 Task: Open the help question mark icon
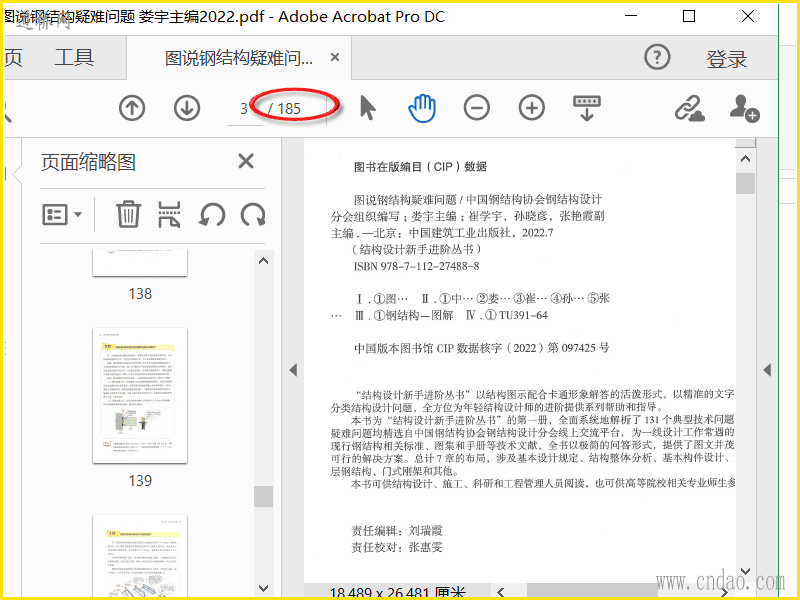(657, 57)
